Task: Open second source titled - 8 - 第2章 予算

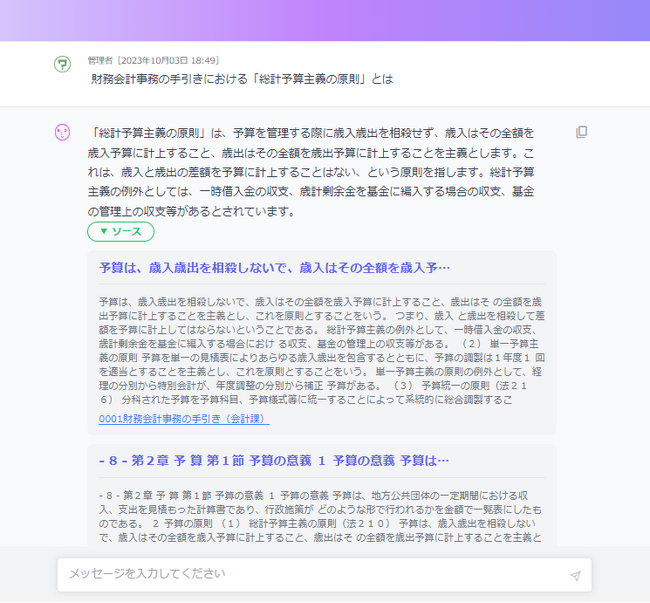Action: [275, 461]
